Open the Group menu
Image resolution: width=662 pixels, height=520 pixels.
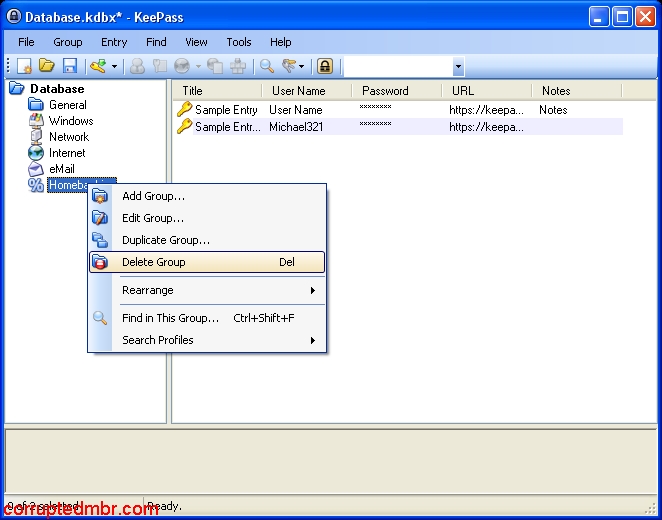point(68,42)
